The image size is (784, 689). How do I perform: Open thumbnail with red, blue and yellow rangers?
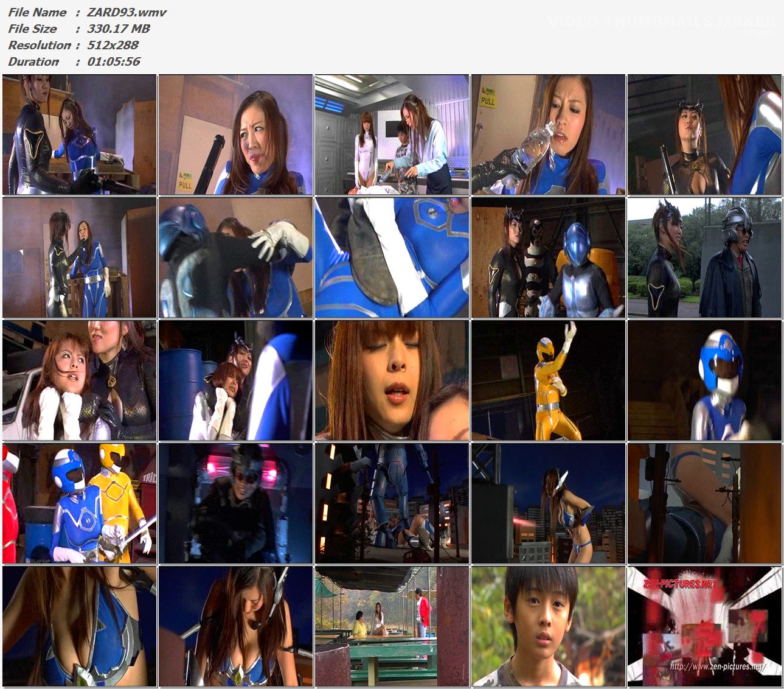click(79, 503)
